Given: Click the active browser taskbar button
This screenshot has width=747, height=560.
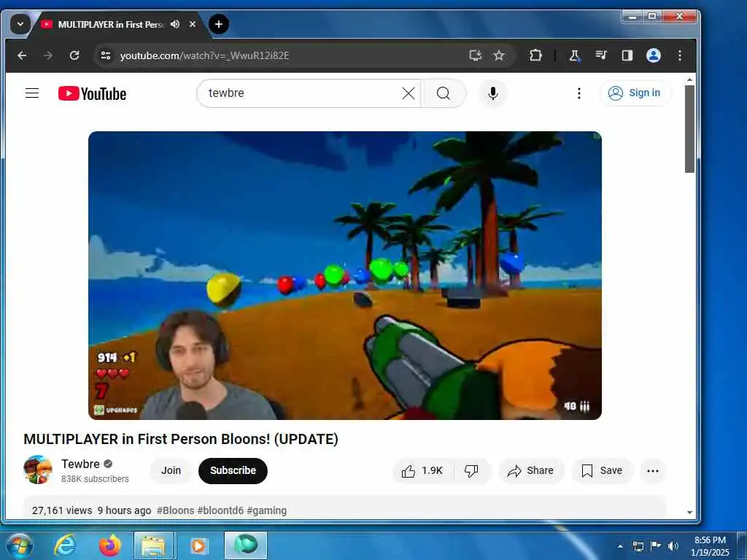Looking at the screenshot, I should click(246, 545).
